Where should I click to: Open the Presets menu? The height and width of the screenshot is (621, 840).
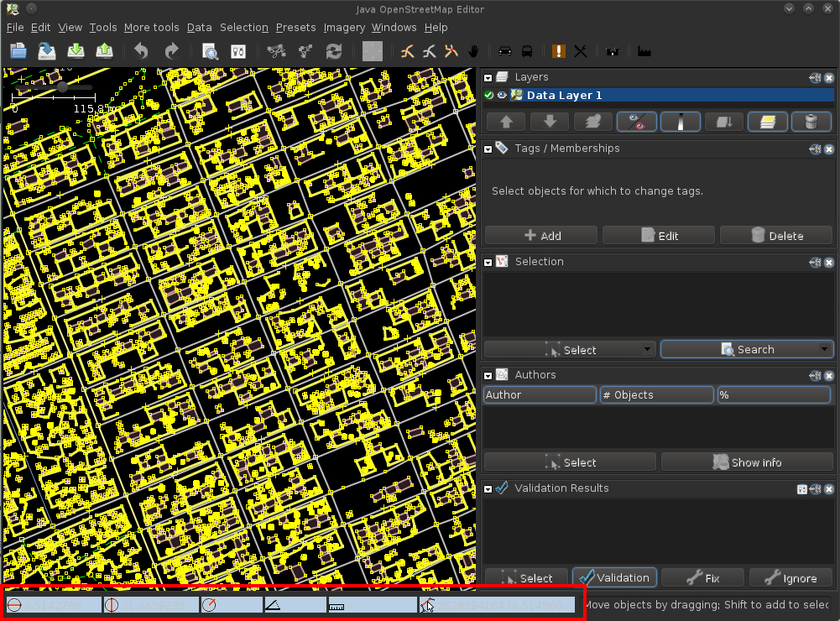[295, 28]
